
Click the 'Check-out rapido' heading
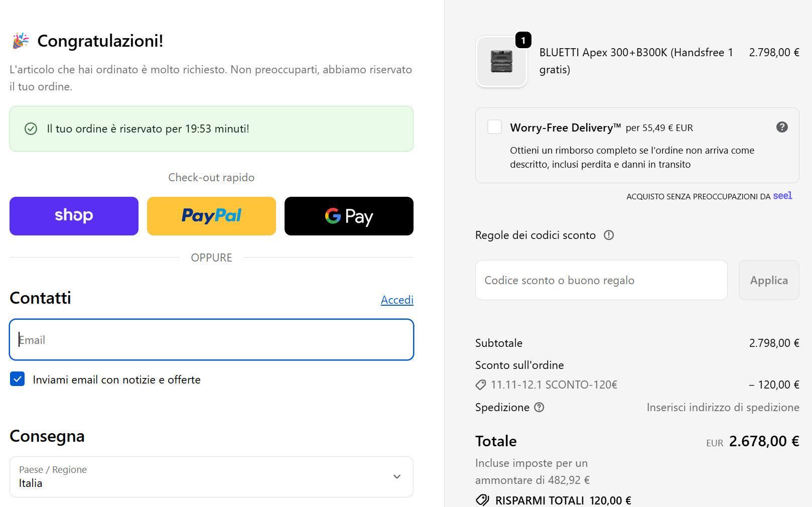coord(211,177)
